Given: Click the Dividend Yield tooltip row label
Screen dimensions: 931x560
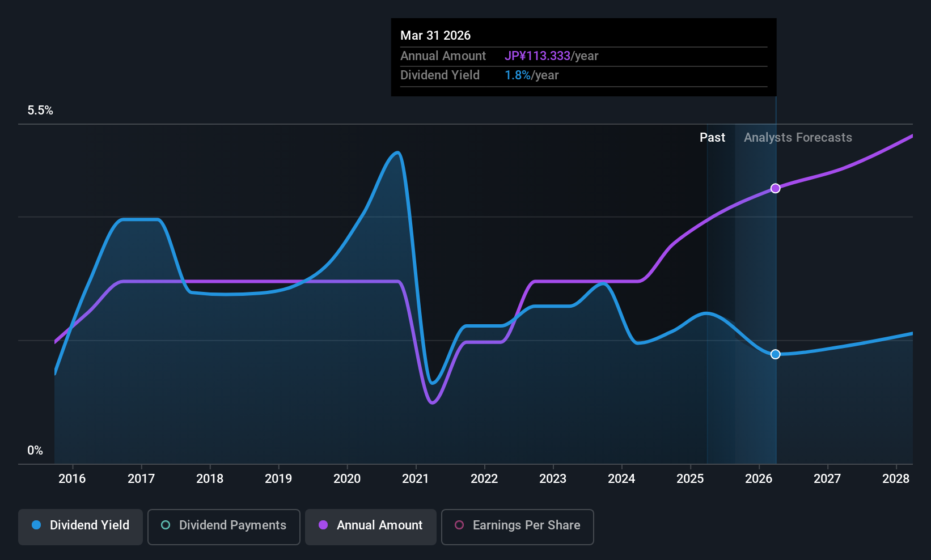Looking at the screenshot, I should [x=440, y=75].
